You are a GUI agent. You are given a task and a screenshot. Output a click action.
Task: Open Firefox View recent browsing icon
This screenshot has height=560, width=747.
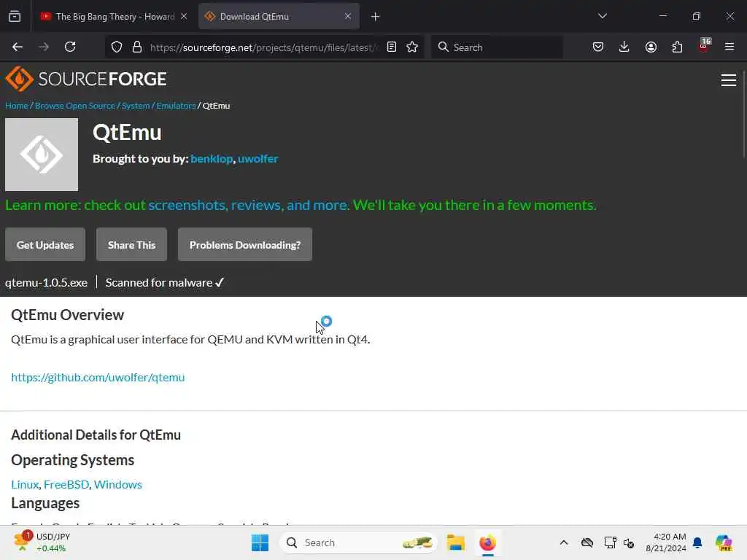(15, 16)
